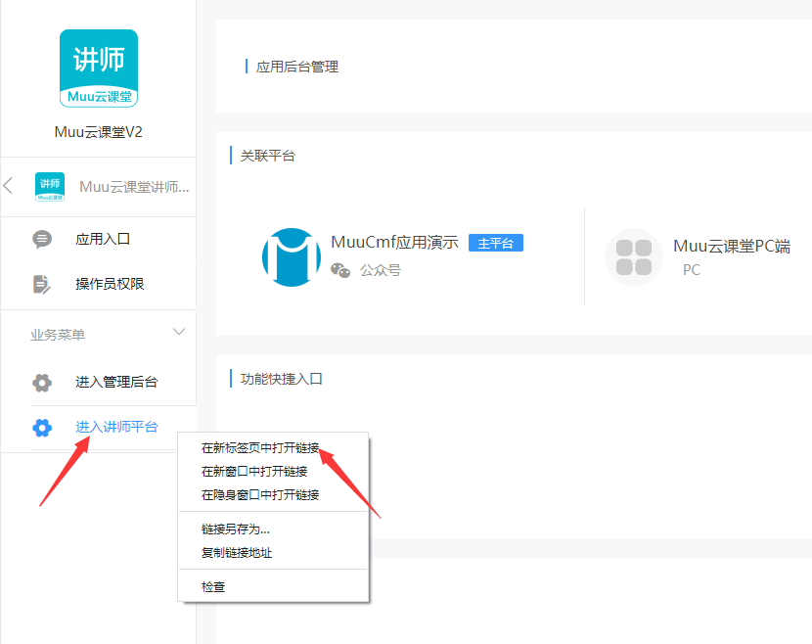This screenshot has width=812, height=644.
Task: Click the 操作员权限 document edit icon
Action: click(41, 284)
